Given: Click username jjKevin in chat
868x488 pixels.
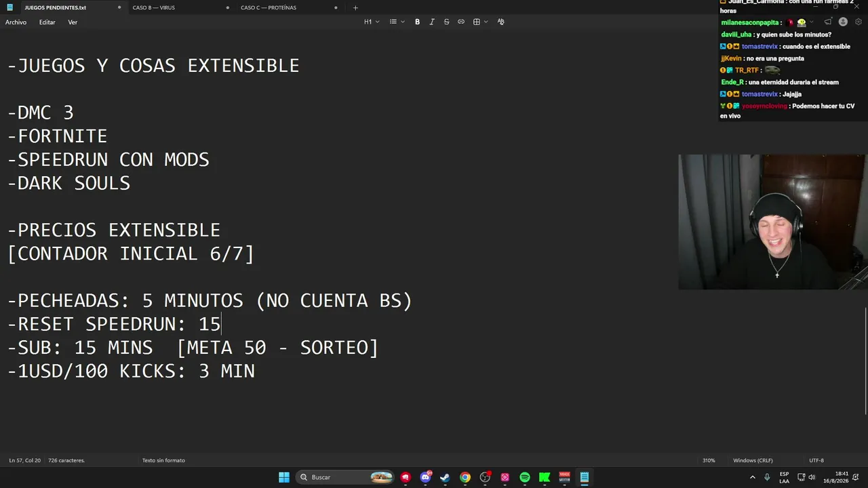Looking at the screenshot, I should tap(731, 58).
